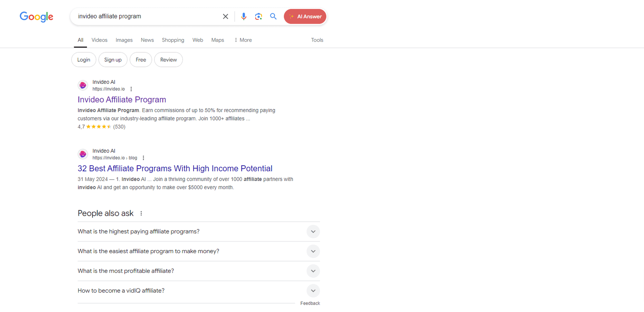Click the 'https://invideo.io › blog' breadcrumb
Viewport: 644px width, 312px height.
[x=115, y=158]
